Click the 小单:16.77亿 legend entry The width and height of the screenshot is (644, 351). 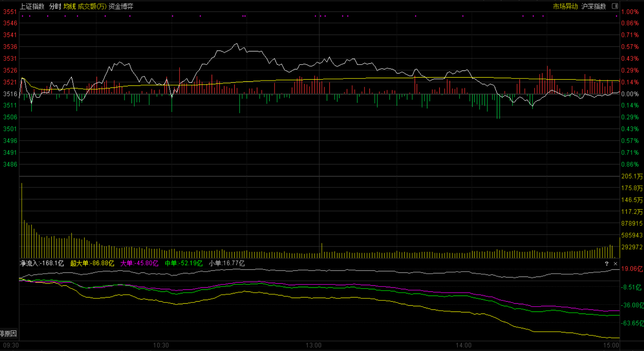pyautogui.click(x=226, y=263)
